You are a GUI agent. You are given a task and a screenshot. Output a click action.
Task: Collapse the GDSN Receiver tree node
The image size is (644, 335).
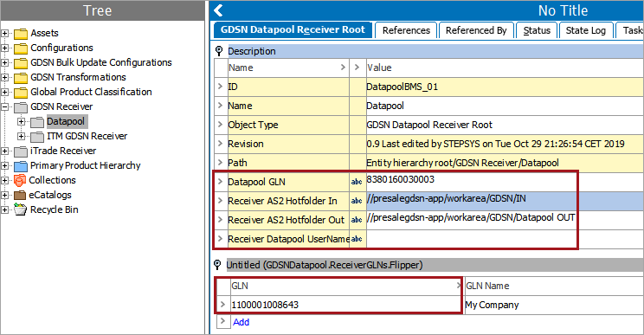[x=4, y=106]
